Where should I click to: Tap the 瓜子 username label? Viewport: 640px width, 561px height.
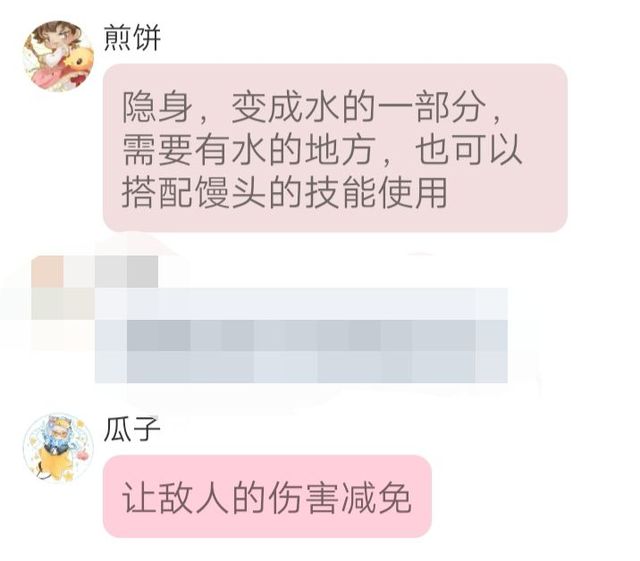132,429
